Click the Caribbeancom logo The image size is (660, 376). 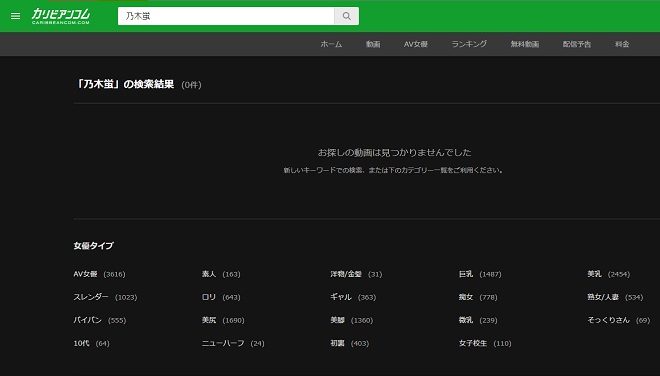coord(61,16)
